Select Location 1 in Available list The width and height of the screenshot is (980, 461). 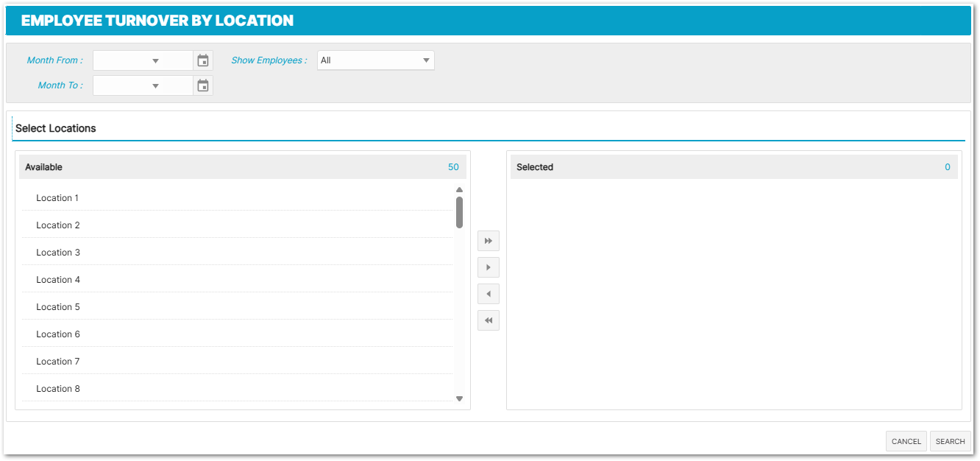point(57,198)
